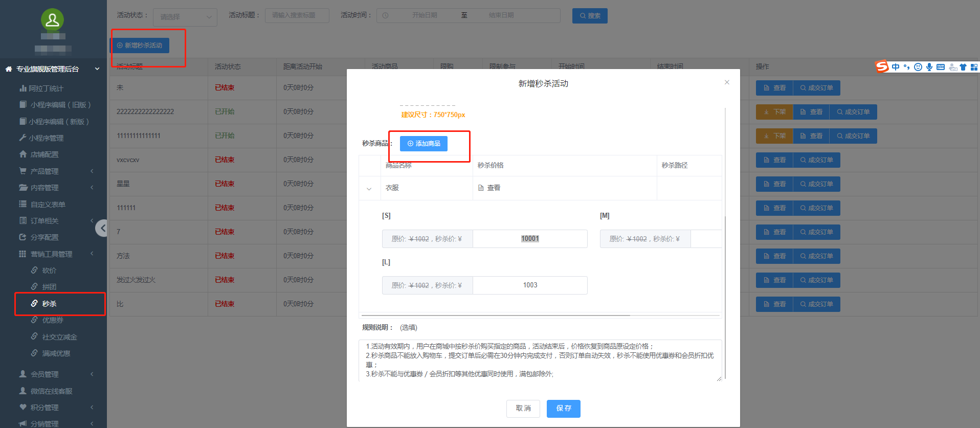Collapse the 衣服 product row chevron
Image resolution: width=980 pixels, height=428 pixels.
[369, 189]
